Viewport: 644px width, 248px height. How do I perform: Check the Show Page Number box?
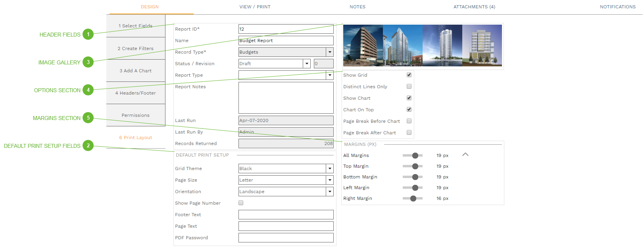point(241,203)
